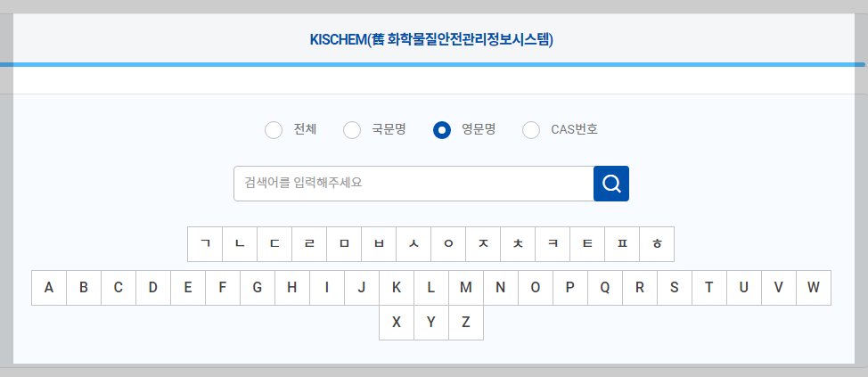Choose letter K index button

tap(397, 288)
